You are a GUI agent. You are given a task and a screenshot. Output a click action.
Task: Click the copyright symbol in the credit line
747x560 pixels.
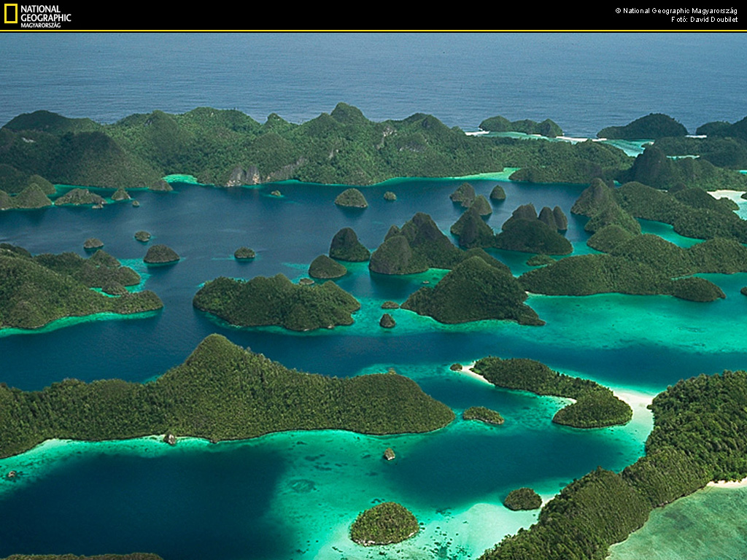(619, 10)
